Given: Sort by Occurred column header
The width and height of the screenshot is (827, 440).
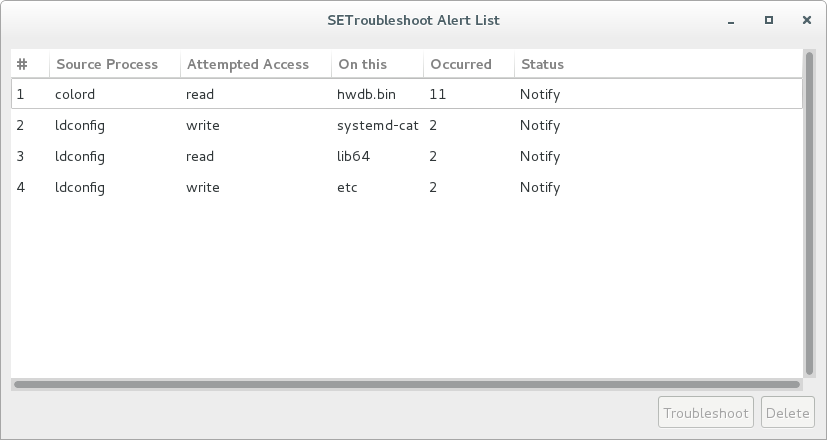Looking at the screenshot, I should [469, 64].
